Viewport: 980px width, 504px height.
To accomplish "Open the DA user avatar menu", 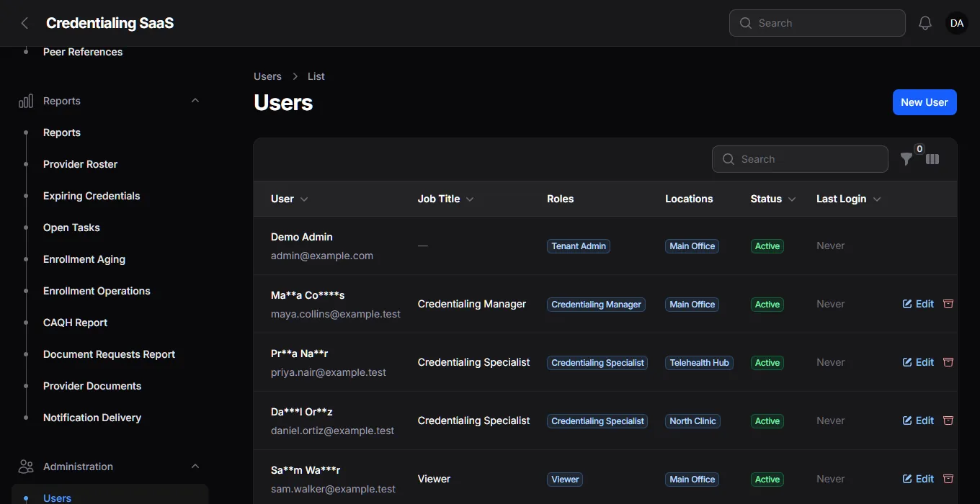I will [x=957, y=23].
